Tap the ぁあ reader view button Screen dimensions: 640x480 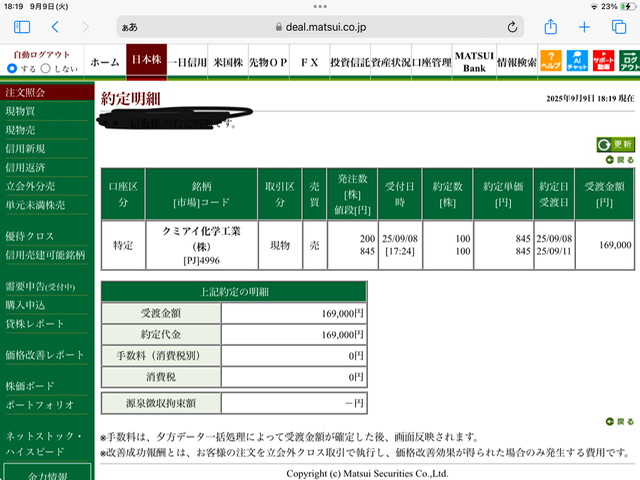130,27
